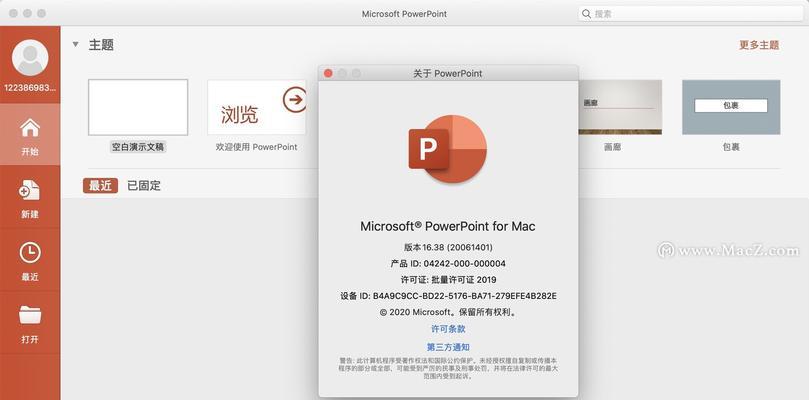
Task: Click the Microsoft PowerPoint for Mac heading
Action: (x=448, y=226)
